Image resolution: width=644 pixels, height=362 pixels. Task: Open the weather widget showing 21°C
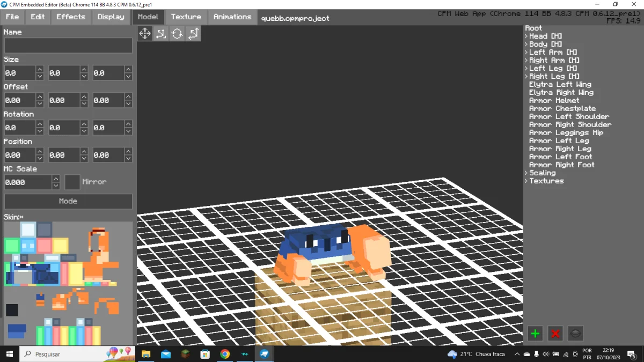pyautogui.click(x=476, y=354)
